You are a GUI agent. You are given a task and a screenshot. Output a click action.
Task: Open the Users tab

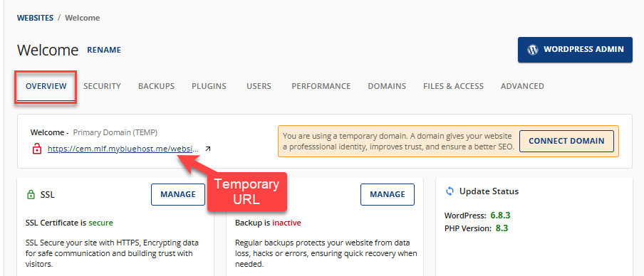click(x=259, y=87)
